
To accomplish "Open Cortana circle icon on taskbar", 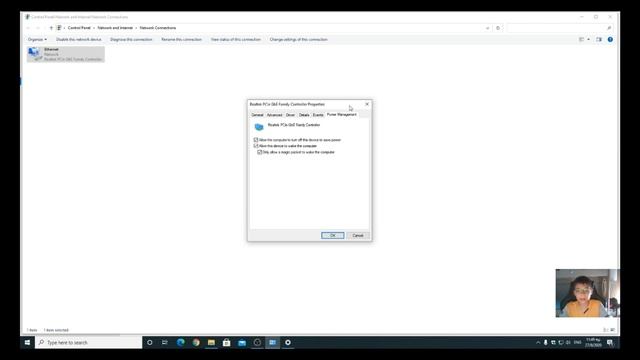I will pyautogui.click(x=150, y=342).
